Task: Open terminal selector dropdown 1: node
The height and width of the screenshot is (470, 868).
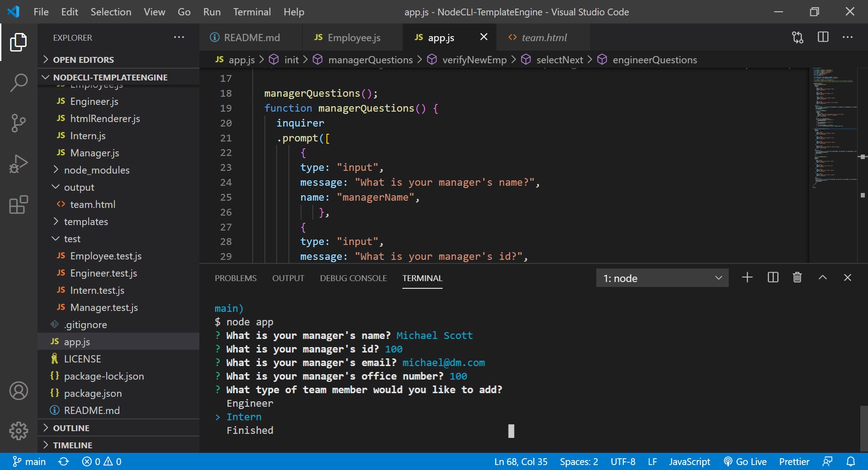Action: (662, 278)
